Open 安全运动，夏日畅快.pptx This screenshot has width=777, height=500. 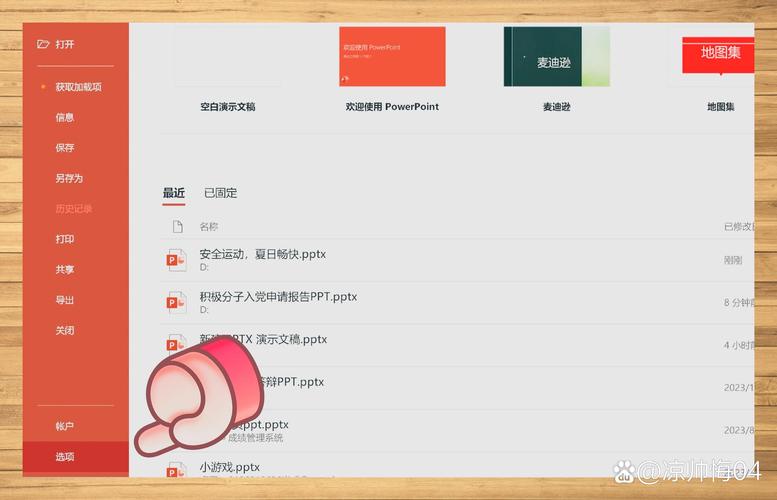(x=457, y=260)
